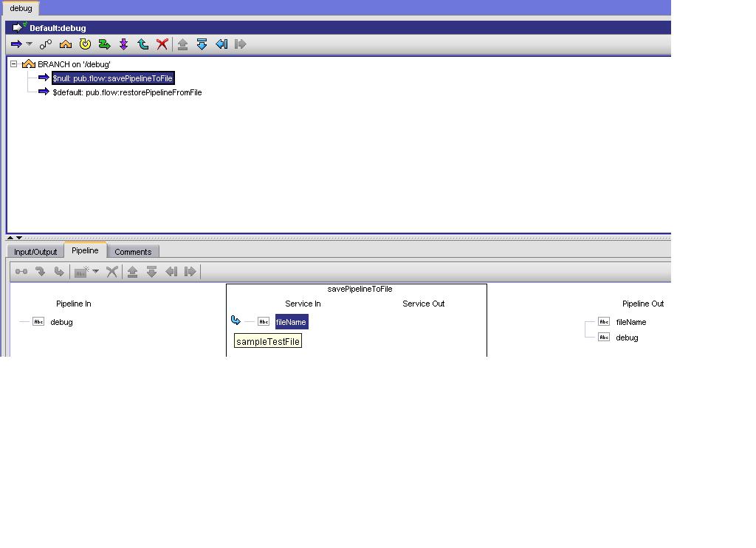756x548 pixels.
Task: Insert a BRANCH step from the flow toolbar
Action: (66, 44)
